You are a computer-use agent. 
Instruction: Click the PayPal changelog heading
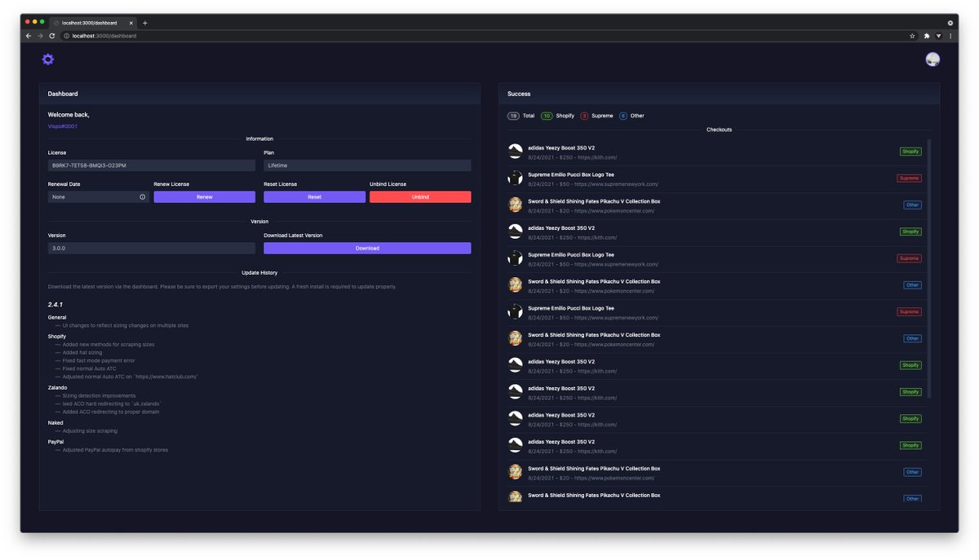pos(56,441)
